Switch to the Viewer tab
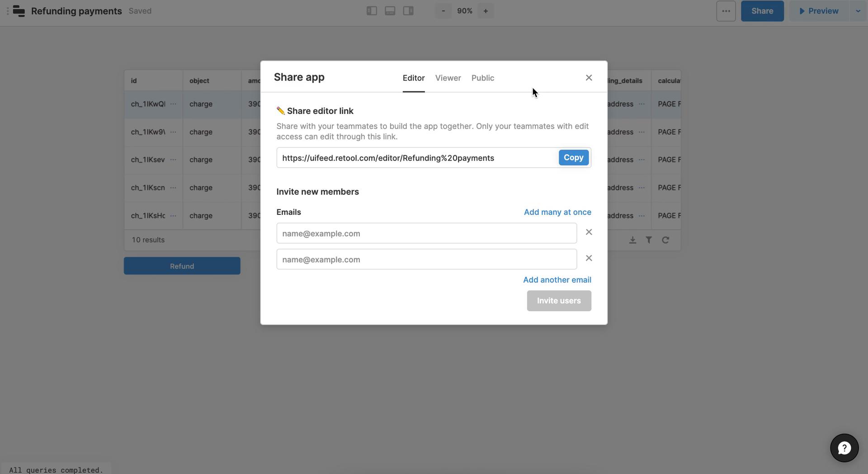 pos(448,78)
